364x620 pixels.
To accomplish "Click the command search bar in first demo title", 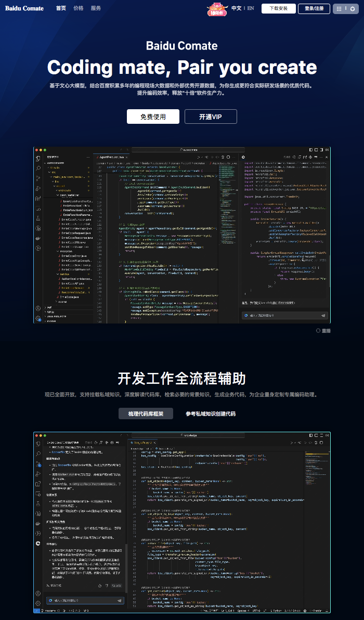I will 188,150.
